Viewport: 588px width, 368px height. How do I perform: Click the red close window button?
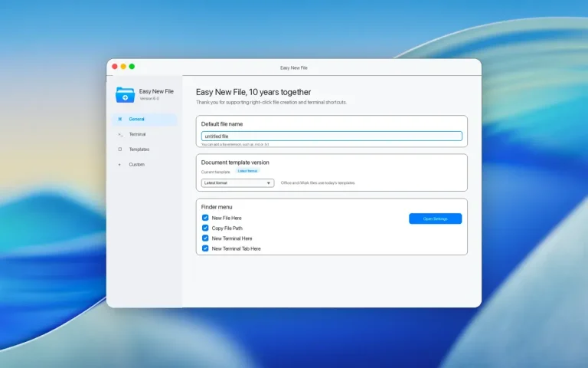tap(115, 67)
